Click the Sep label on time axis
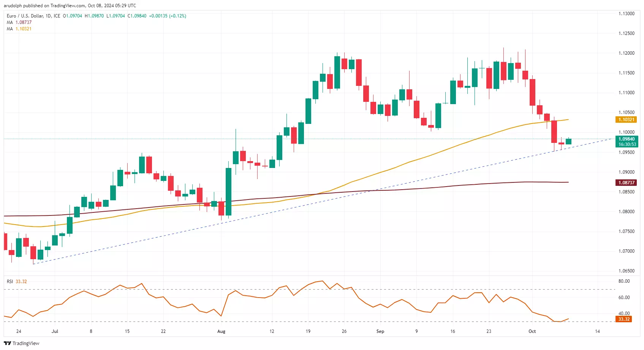Viewport: 644px width, 350px height. click(x=380, y=331)
